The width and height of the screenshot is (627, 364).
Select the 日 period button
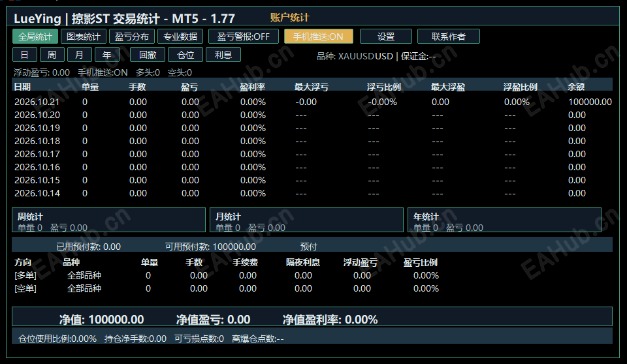[x=25, y=55]
